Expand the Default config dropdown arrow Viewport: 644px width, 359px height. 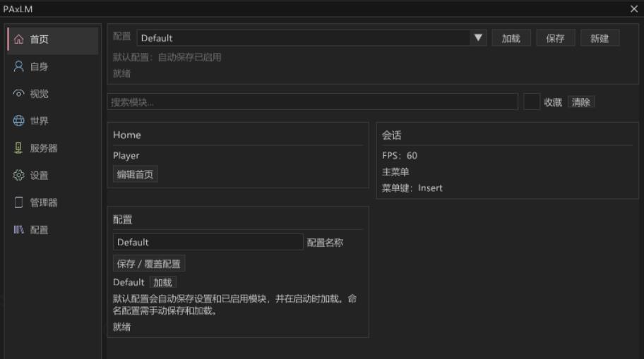[478, 38]
